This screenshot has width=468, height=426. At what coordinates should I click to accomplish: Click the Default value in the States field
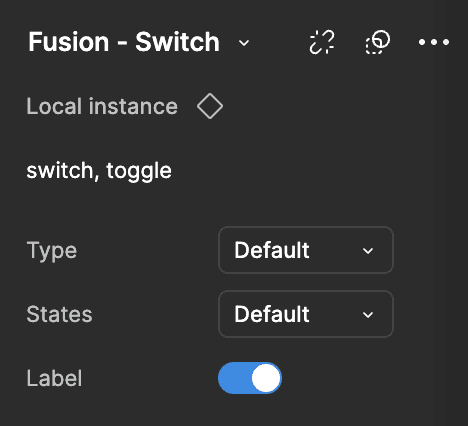272,314
